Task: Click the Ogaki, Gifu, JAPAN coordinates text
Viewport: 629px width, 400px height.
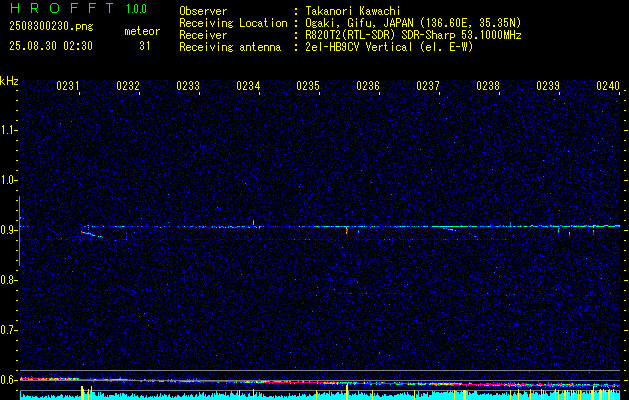Action: [x=413, y=23]
